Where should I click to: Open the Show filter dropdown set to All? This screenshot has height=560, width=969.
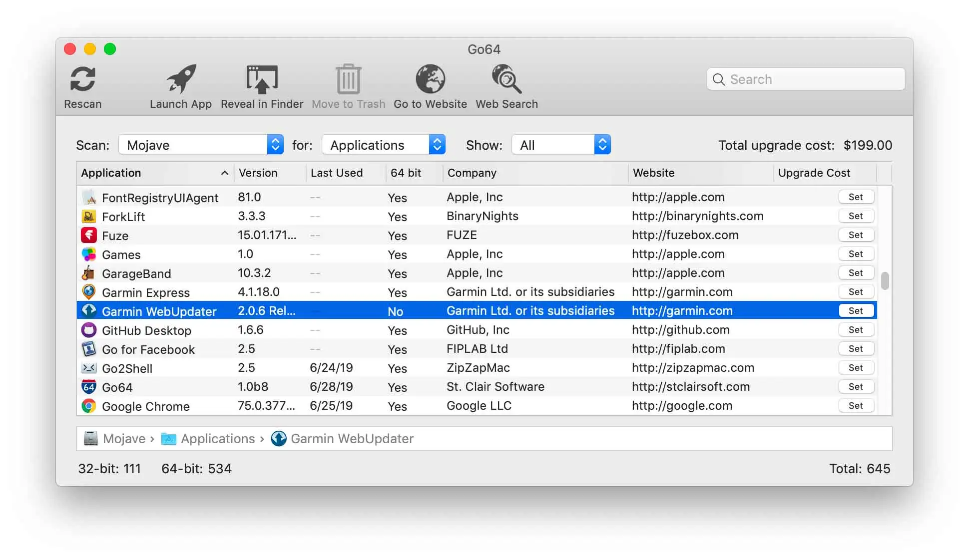(x=560, y=144)
